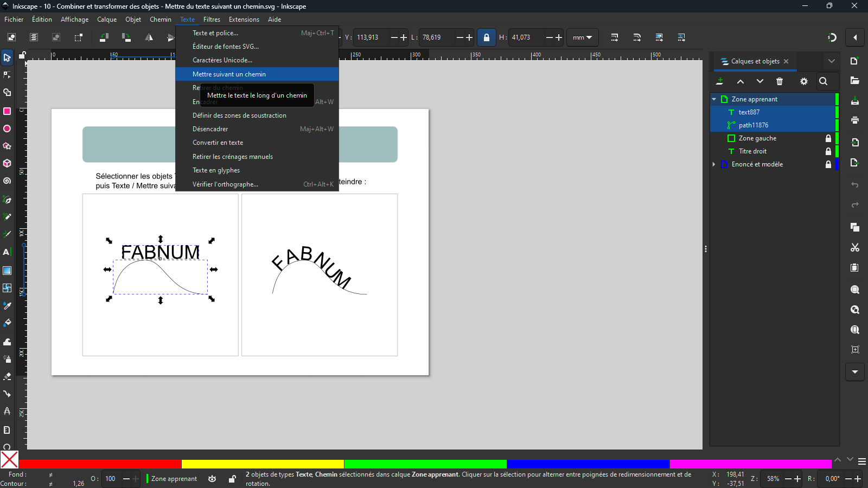Select the Selector arrow tool

(x=7, y=57)
